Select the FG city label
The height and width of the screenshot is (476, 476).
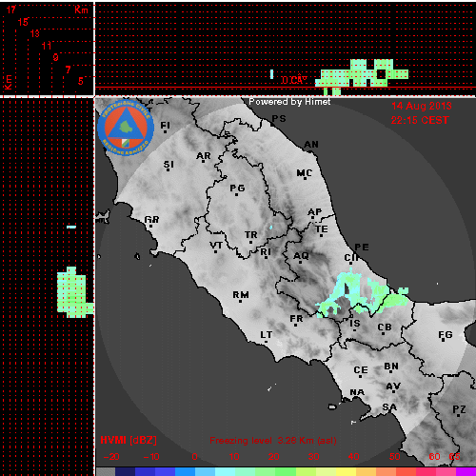pos(446,335)
